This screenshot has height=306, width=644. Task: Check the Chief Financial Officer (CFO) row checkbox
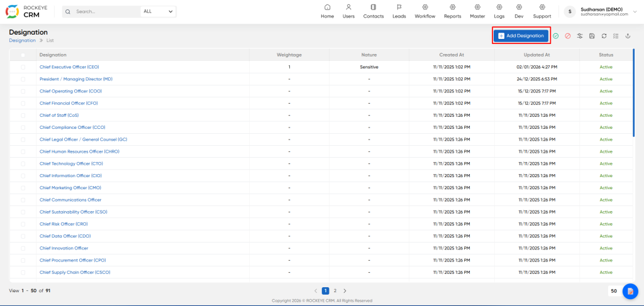(23, 104)
